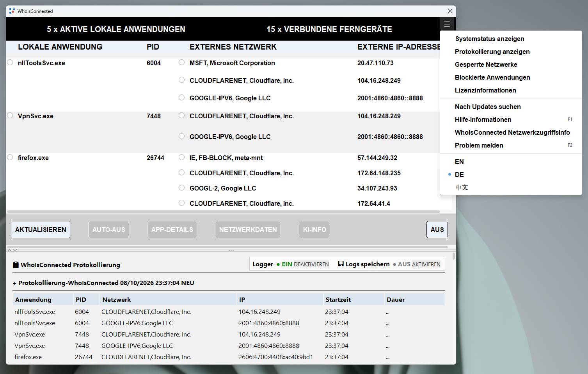
Task: Click AKTIVIEREN to enable Logs speichern
Action: click(426, 264)
